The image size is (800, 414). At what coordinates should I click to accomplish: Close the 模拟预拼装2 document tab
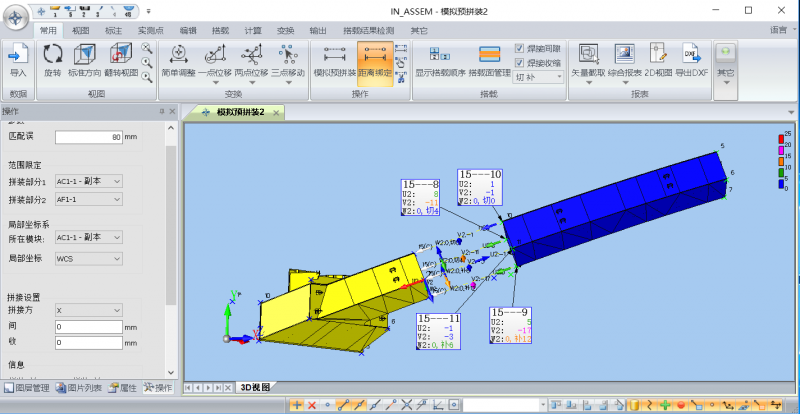click(276, 113)
